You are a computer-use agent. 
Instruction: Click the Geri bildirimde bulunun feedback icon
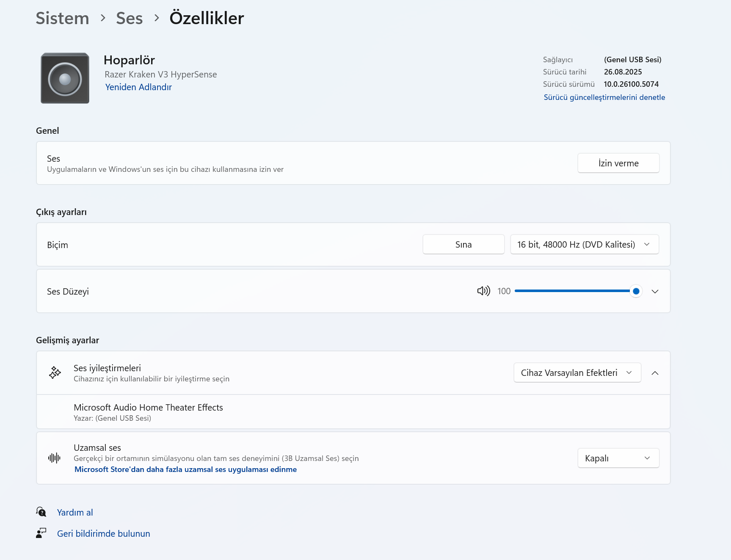click(41, 533)
